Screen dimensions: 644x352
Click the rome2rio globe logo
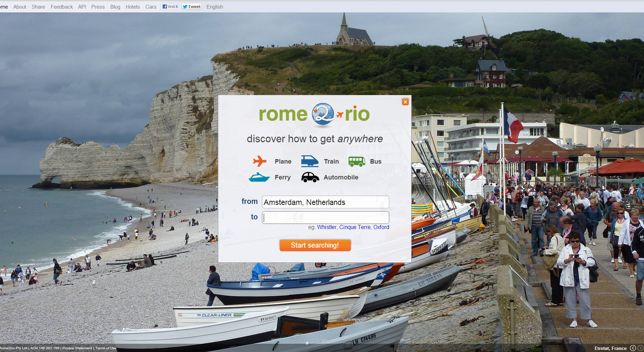[x=323, y=114]
